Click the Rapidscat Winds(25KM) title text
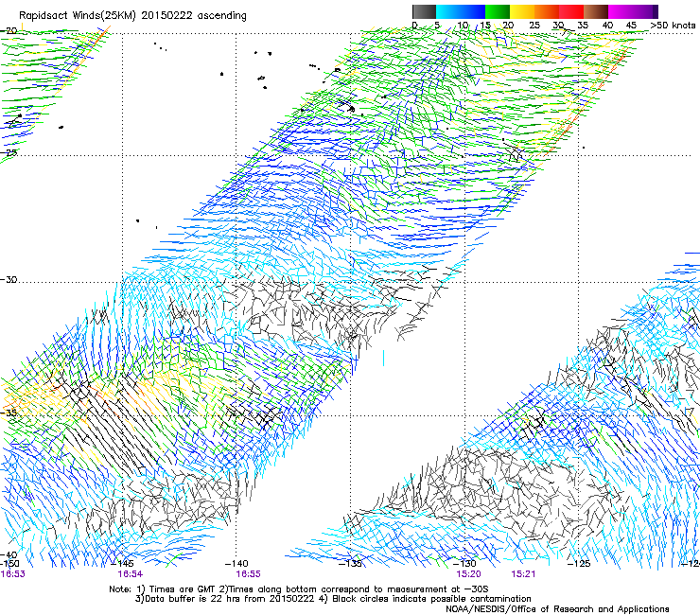This screenshot has width=700, height=615. coord(132,15)
